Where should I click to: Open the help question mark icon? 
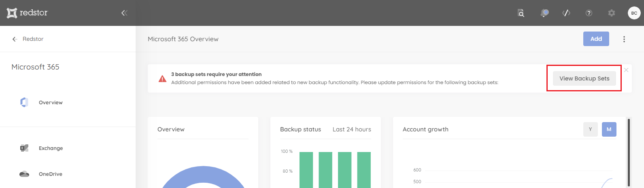[x=589, y=13]
